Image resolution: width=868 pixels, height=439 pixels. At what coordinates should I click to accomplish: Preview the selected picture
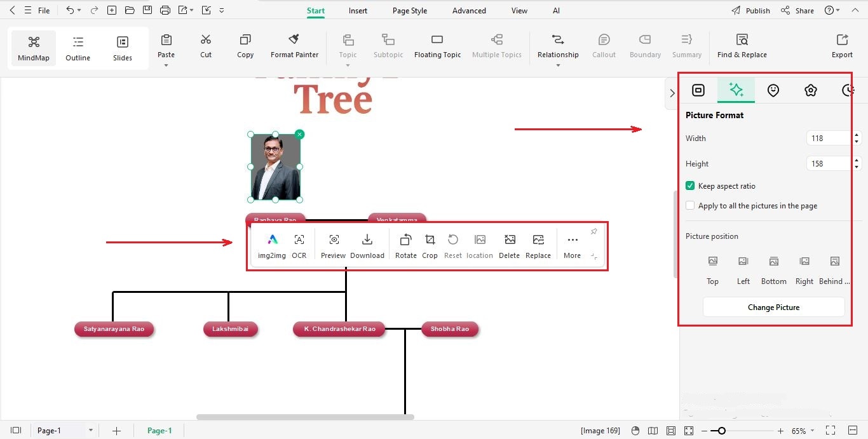pyautogui.click(x=334, y=246)
